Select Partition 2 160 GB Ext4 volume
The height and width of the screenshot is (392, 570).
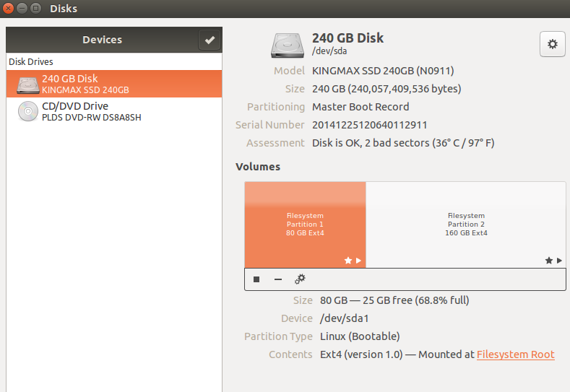(466, 225)
